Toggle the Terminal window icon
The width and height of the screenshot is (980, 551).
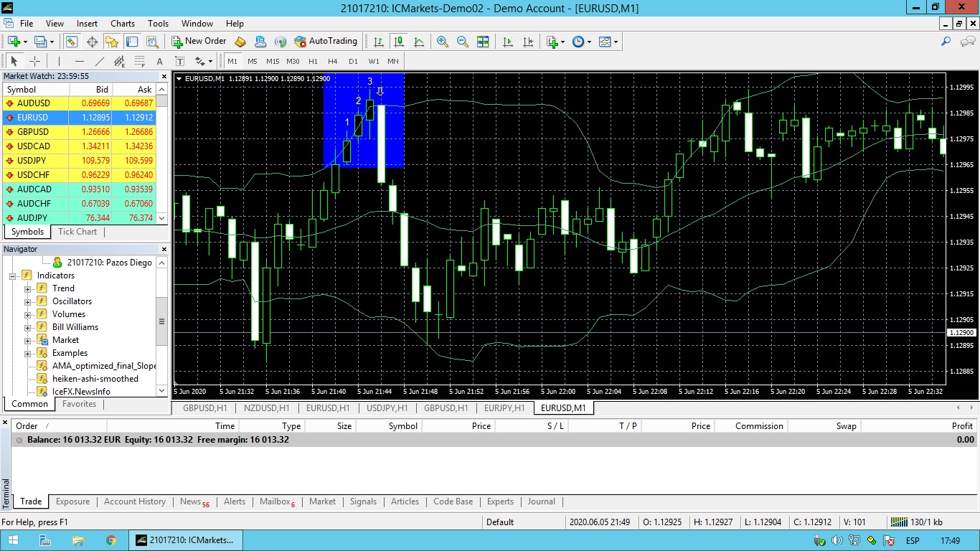pyautogui.click(x=131, y=42)
